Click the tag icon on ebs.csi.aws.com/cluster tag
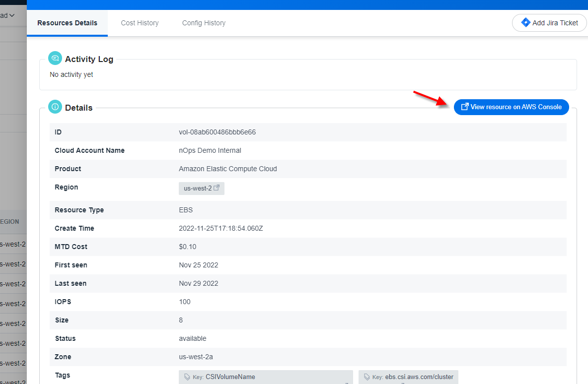 click(366, 377)
